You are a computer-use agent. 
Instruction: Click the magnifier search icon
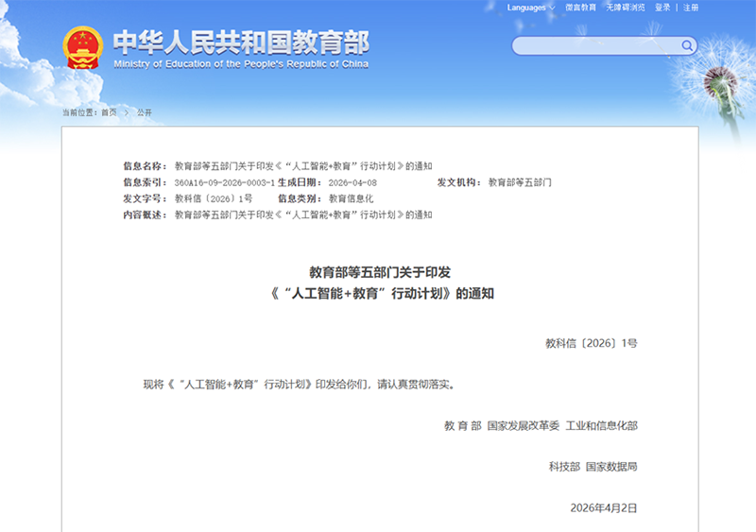coord(686,45)
